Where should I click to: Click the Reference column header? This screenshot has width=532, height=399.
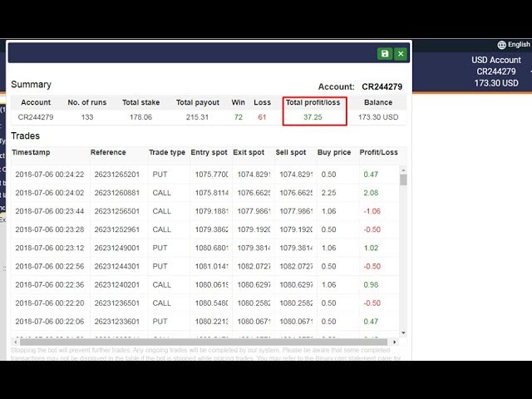pyautogui.click(x=108, y=153)
